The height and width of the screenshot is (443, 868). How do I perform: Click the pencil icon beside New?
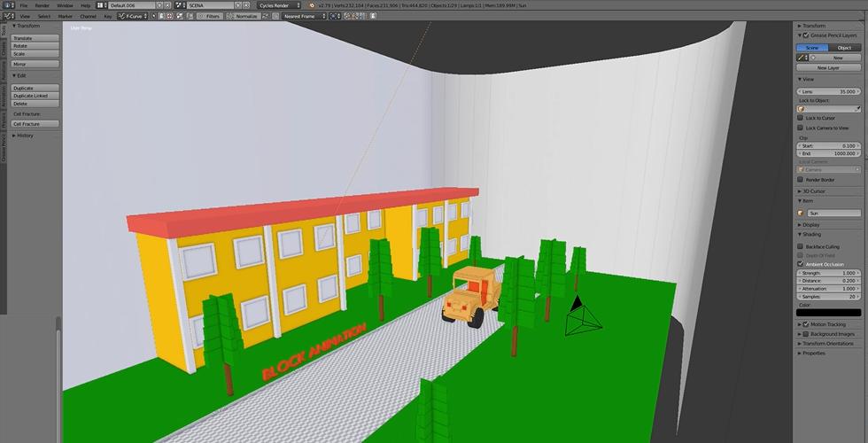pos(801,58)
